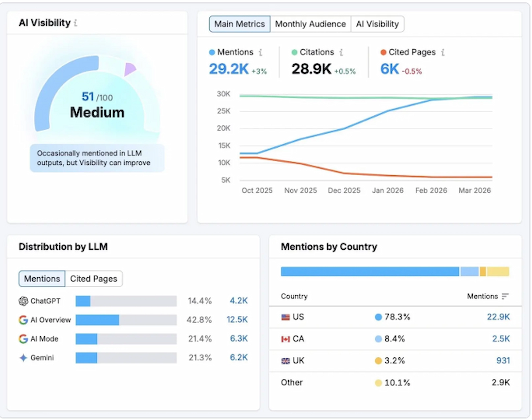This screenshot has height=420, width=532.
Task: Toggle the Mentions series legend dot
Action: point(212,52)
